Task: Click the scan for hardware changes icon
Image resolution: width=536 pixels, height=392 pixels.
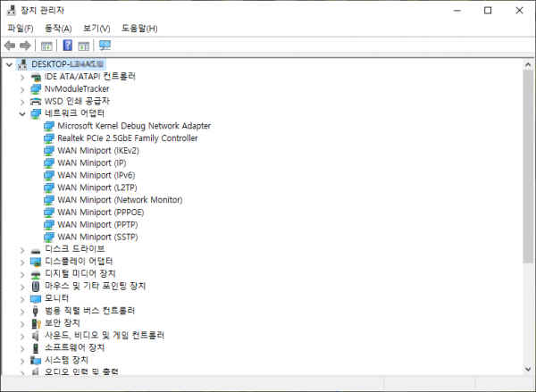Action: coord(105,46)
